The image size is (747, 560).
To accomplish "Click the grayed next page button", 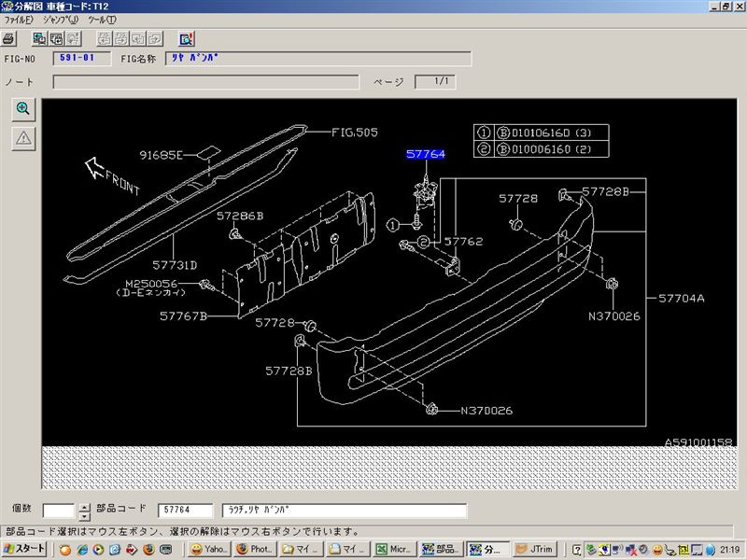I will coord(155,39).
